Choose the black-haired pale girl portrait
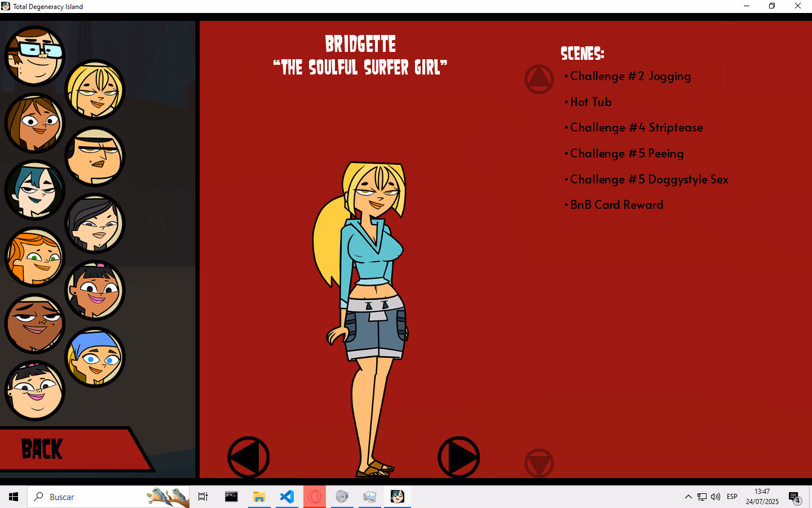812x508 pixels. 95,224
